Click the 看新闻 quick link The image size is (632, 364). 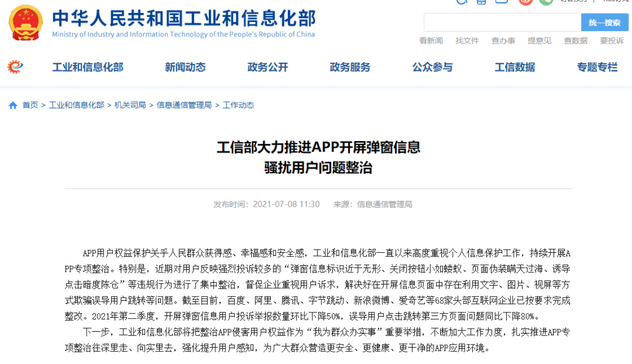click(x=431, y=40)
